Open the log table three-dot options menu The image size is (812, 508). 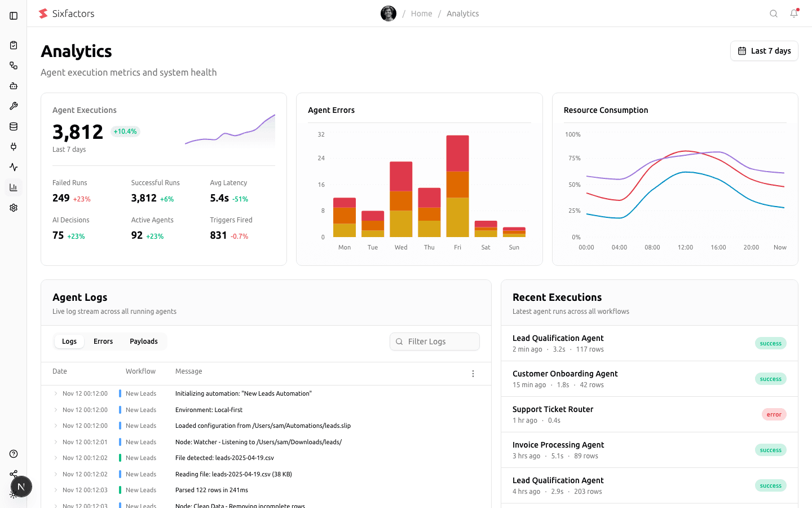[x=473, y=374]
